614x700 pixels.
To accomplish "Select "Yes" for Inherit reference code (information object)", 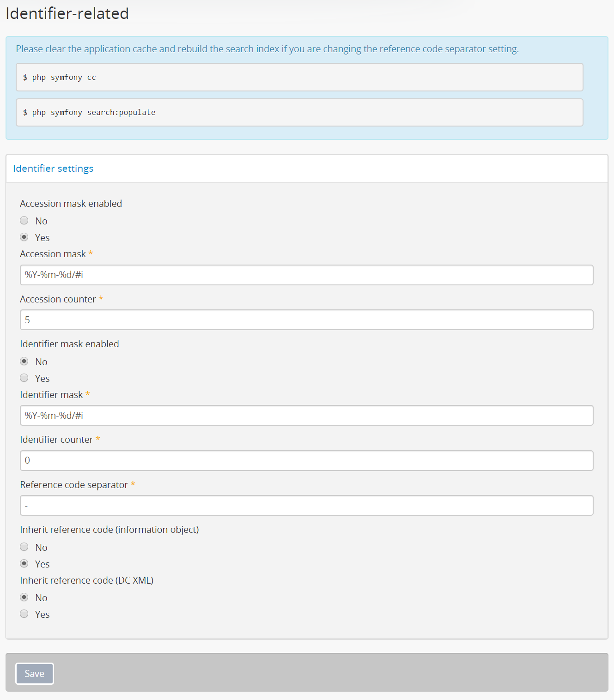I will (x=24, y=563).
